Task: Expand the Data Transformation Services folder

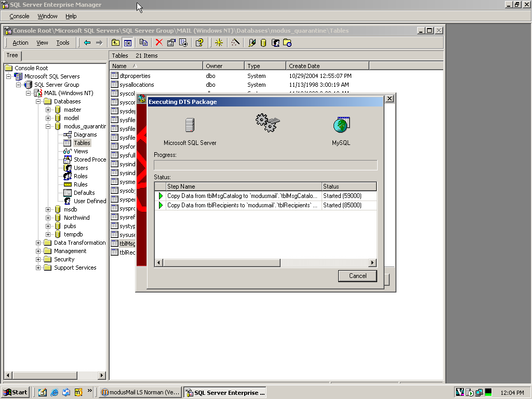Action: (x=38, y=243)
